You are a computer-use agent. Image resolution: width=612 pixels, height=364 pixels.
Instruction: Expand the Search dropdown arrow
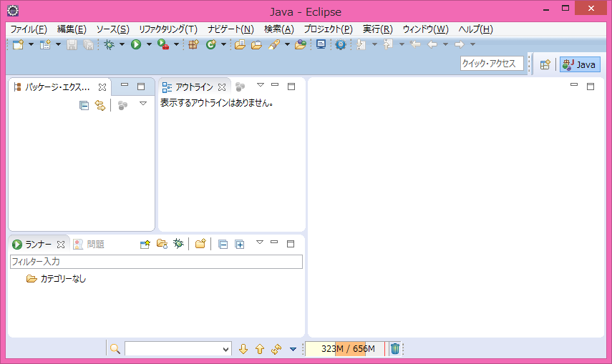click(x=287, y=44)
